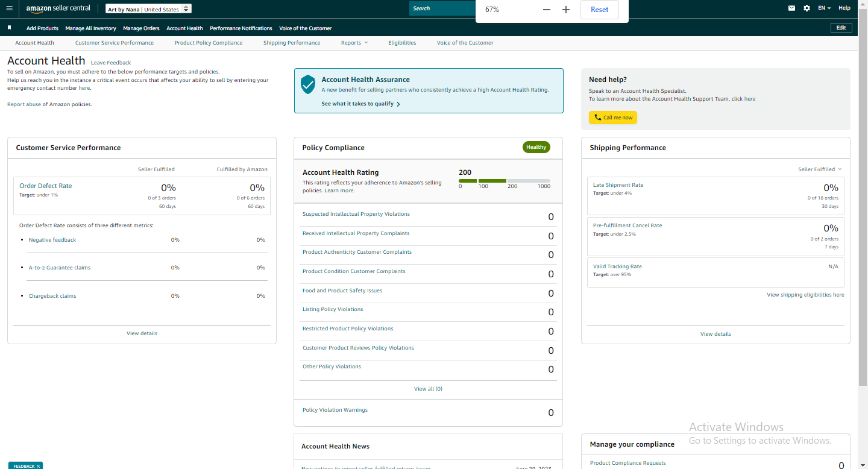Open Listing Policy Violations
The height and width of the screenshot is (469, 868).
click(x=333, y=309)
